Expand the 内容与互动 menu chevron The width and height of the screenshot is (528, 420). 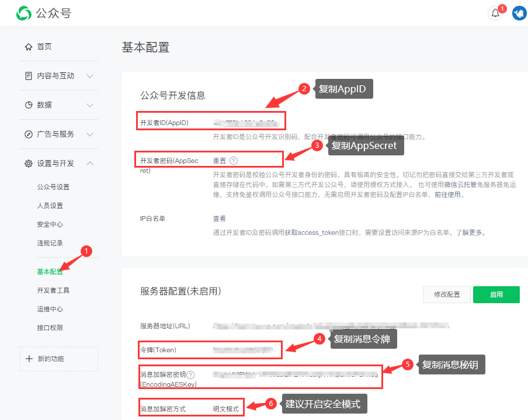click(x=90, y=76)
